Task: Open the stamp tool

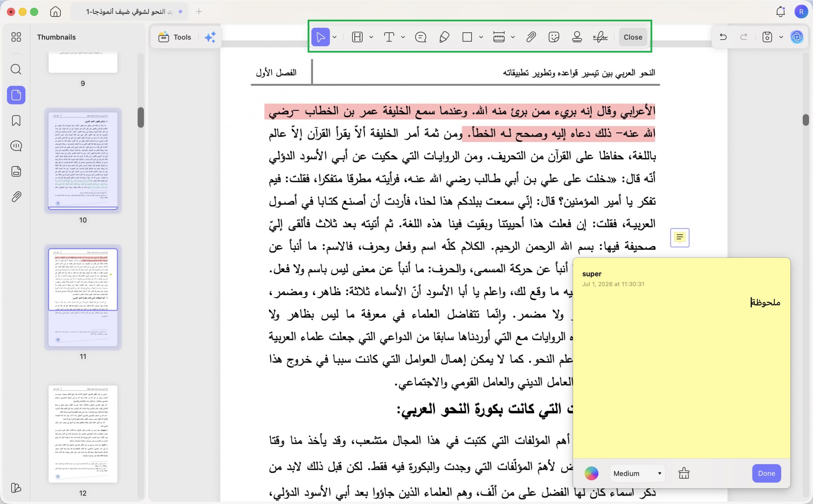Action: point(577,37)
